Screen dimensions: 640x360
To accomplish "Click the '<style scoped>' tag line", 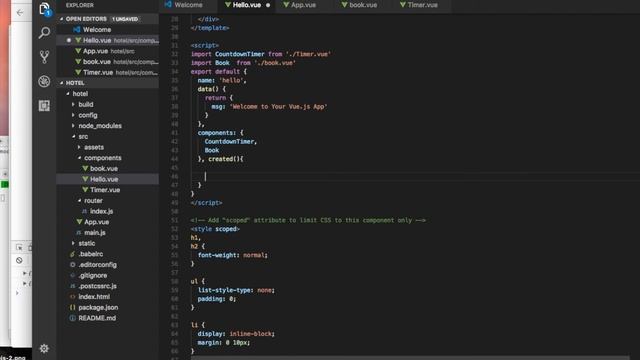I will tap(215, 229).
